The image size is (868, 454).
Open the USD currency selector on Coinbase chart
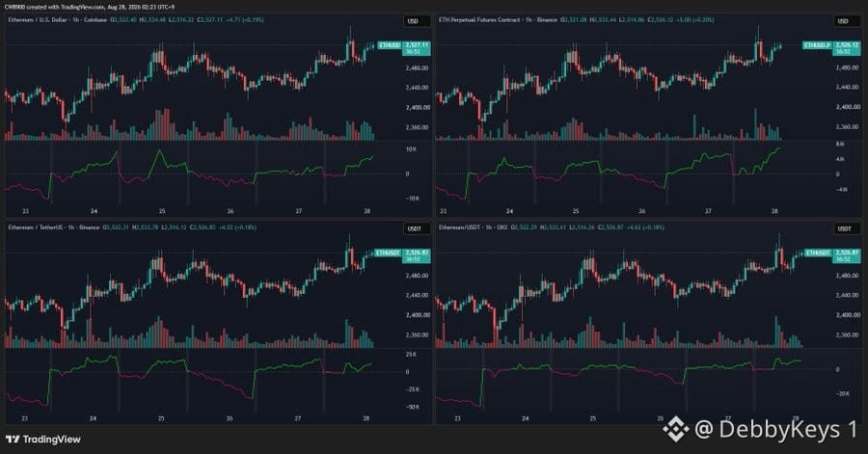[417, 21]
